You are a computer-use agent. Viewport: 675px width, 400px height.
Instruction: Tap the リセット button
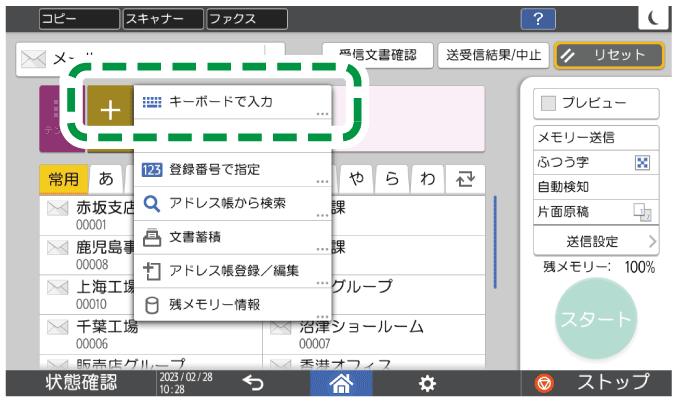point(609,55)
